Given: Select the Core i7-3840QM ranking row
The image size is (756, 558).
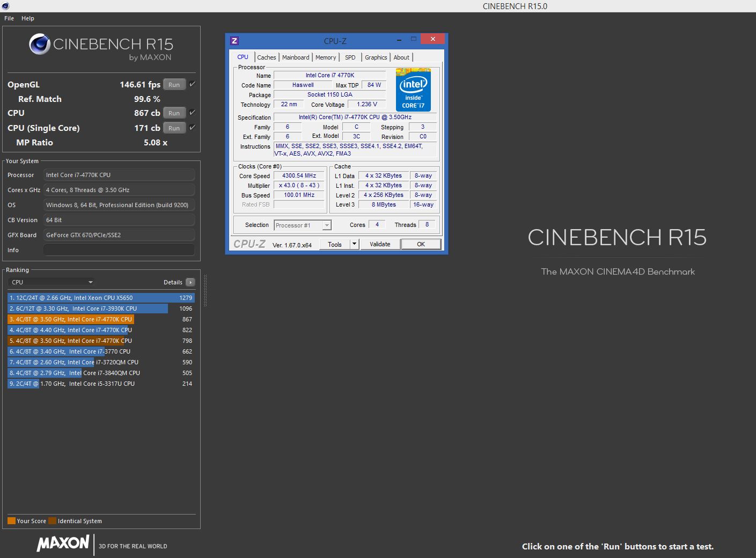Looking at the screenshot, I should point(101,373).
